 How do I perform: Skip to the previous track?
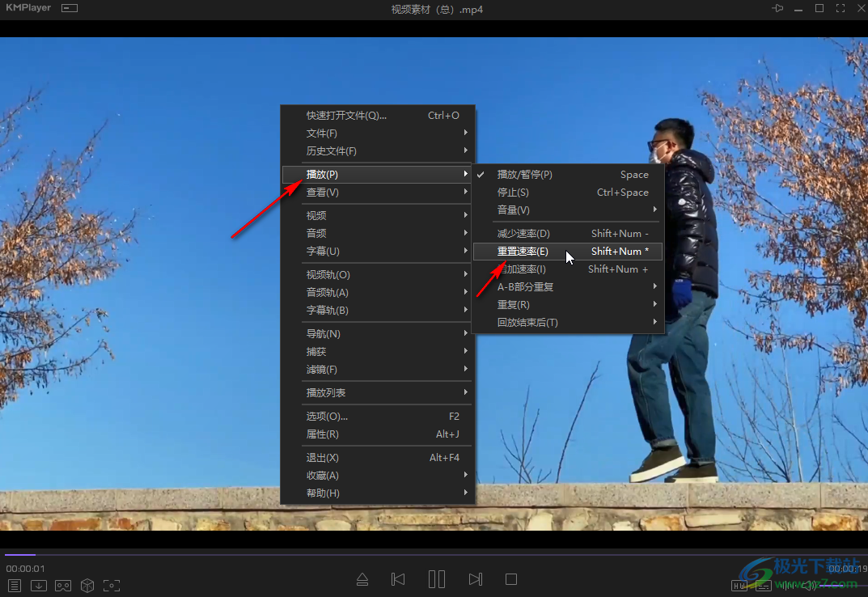pos(398,579)
